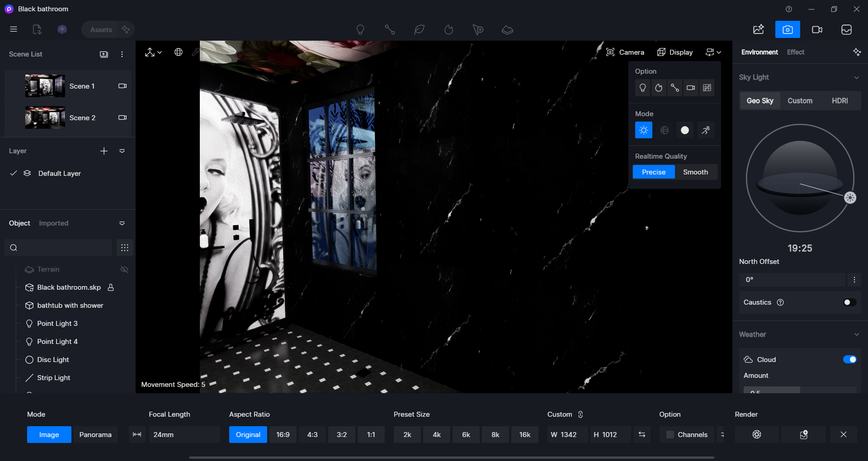Screen dimensions: 868x461
Task: Add a new scene in Scene List
Action: coord(104,54)
